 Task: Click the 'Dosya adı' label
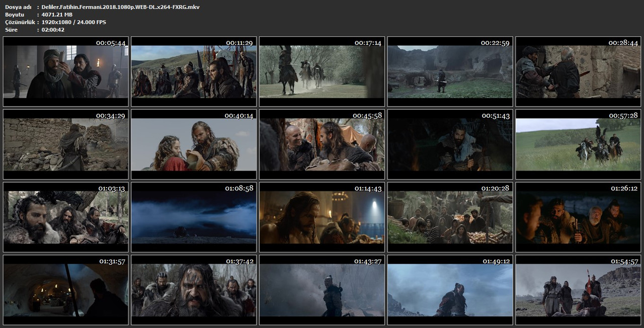(18, 7)
